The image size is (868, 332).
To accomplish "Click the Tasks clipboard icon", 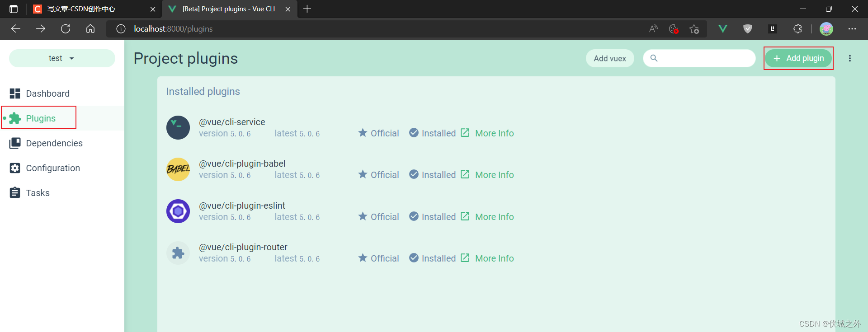I will pyautogui.click(x=15, y=192).
